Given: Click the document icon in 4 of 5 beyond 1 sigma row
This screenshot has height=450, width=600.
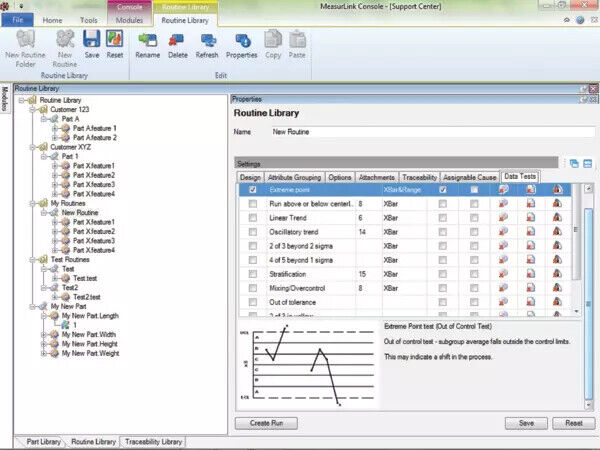Looking at the screenshot, I should 531,260.
